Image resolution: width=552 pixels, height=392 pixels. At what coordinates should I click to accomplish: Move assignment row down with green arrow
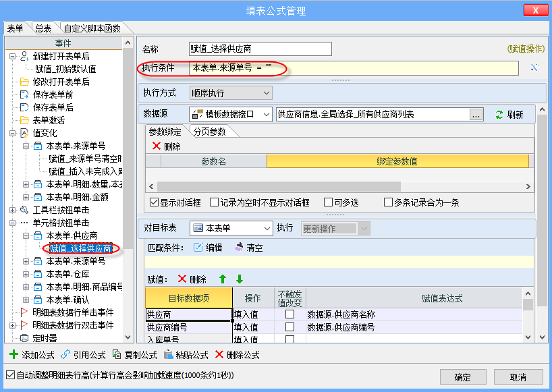pyautogui.click(x=240, y=279)
